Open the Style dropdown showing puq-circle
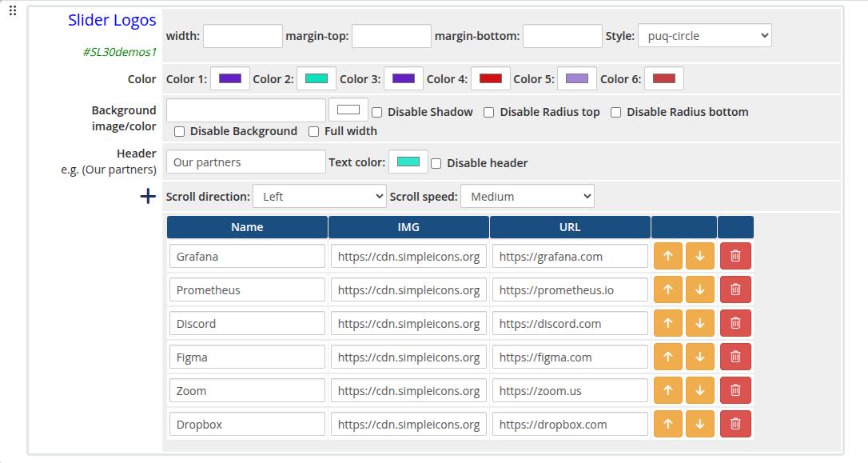 coord(704,35)
